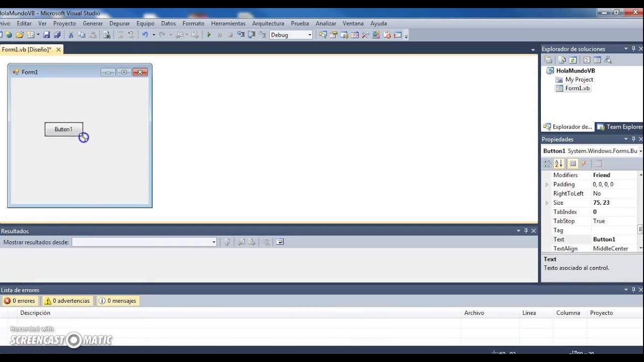Pin toggle for Propiedades panel
This screenshot has height=362, width=644.
pos(633,139)
